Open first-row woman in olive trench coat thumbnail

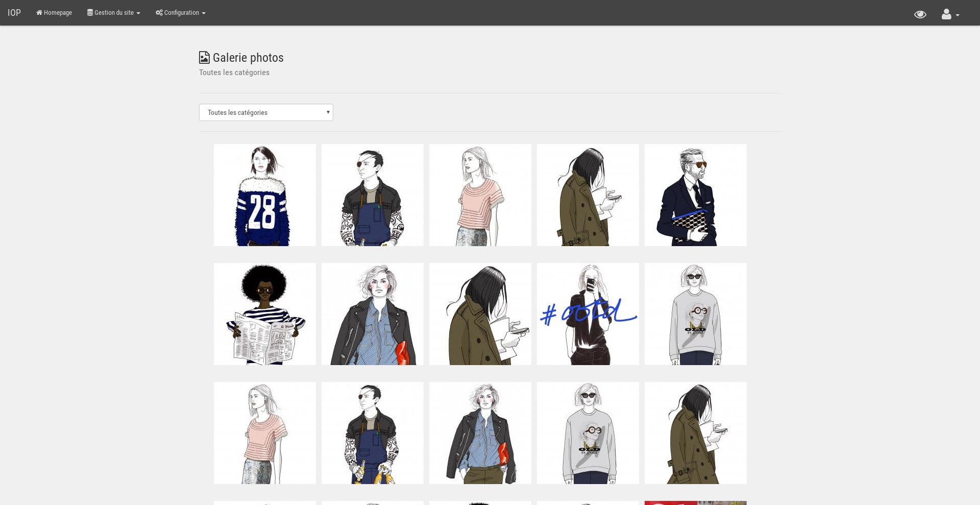(x=588, y=195)
